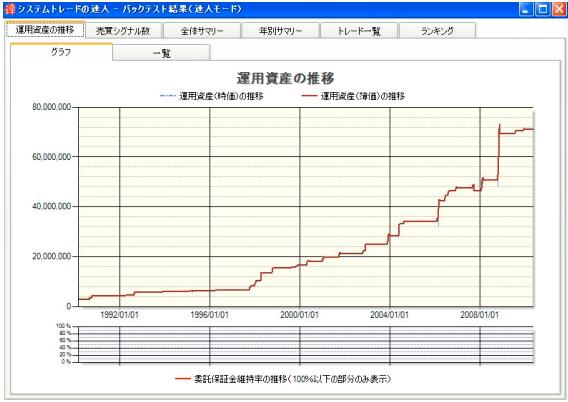Screen dimensions: 568x402
Task: Switch to the 運用資産の推移 tab
Action: (x=45, y=29)
